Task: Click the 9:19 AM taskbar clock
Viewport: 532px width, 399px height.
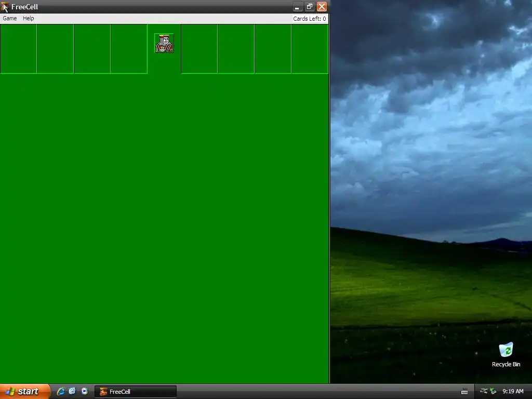Action: 513,391
